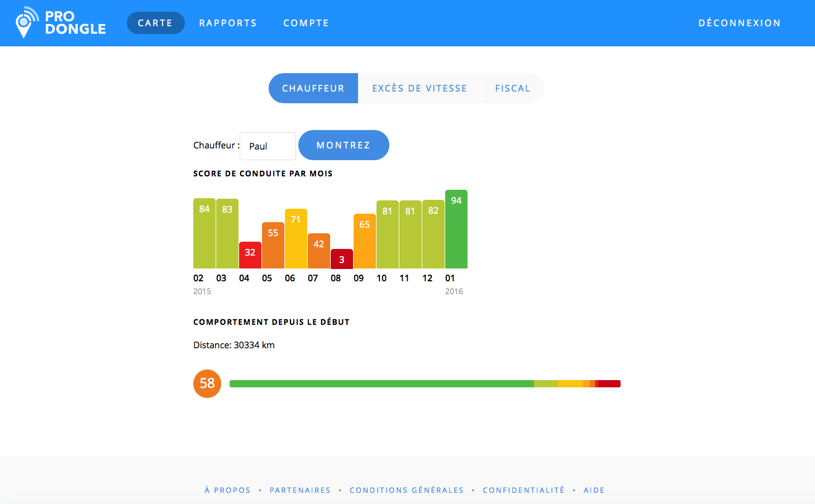
Task: Switch to the Fiscal tab
Action: 512,88
